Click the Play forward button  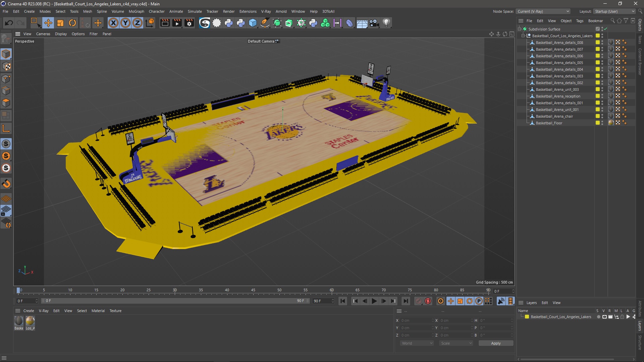[374, 301]
